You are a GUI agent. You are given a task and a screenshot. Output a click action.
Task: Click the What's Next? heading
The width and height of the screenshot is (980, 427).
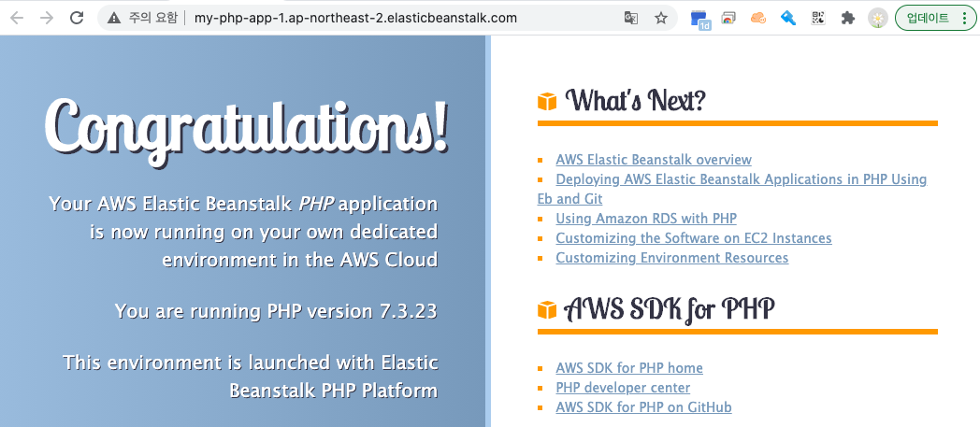pyautogui.click(x=636, y=100)
